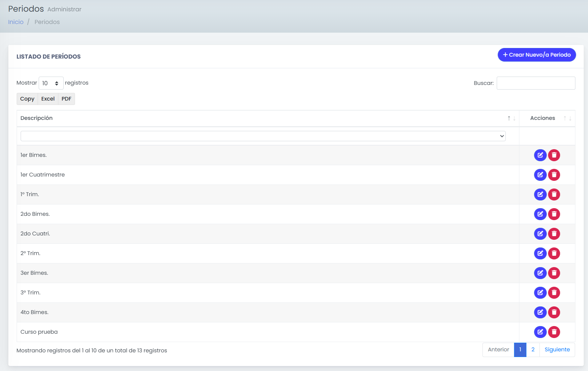Select the Curso prueba description cell
The width and height of the screenshot is (588, 371).
(268, 332)
